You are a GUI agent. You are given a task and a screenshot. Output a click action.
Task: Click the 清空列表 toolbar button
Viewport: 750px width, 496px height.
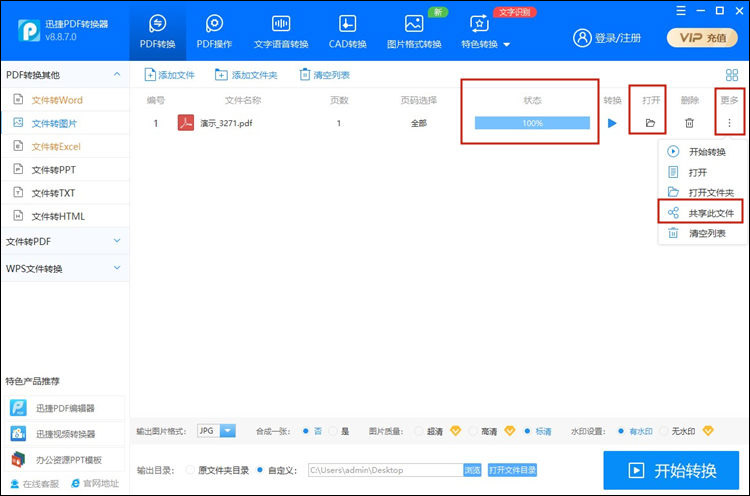coord(324,75)
